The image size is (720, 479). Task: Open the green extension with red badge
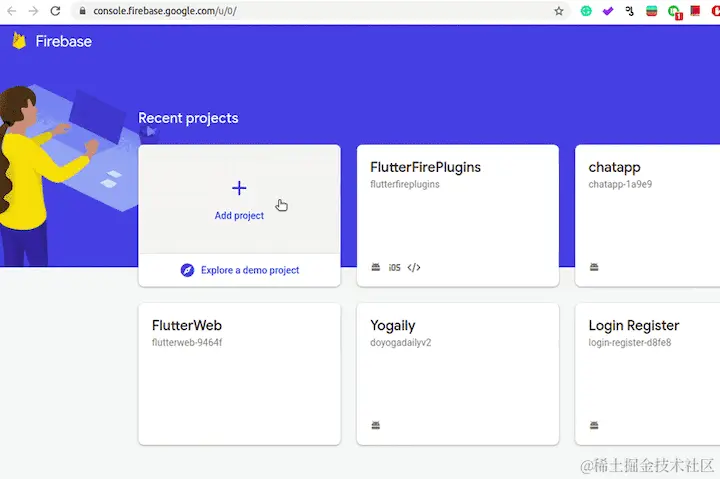(x=675, y=12)
